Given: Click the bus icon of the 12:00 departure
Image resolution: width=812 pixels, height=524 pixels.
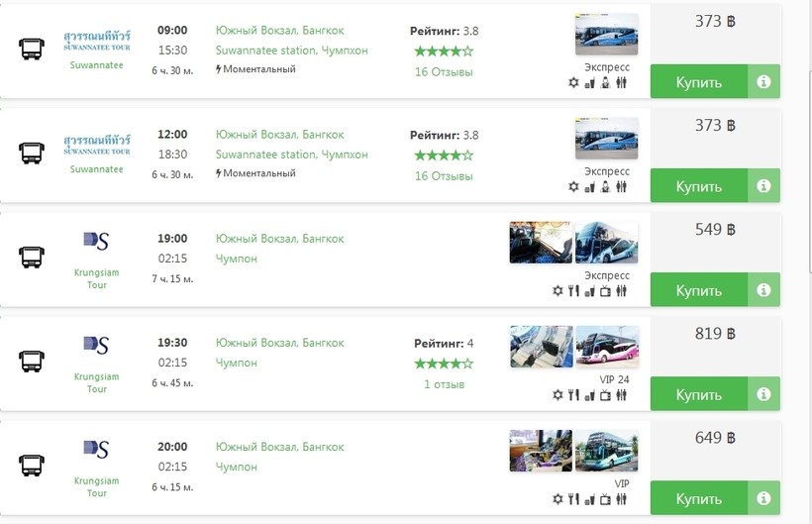Looking at the screenshot, I should [31, 153].
